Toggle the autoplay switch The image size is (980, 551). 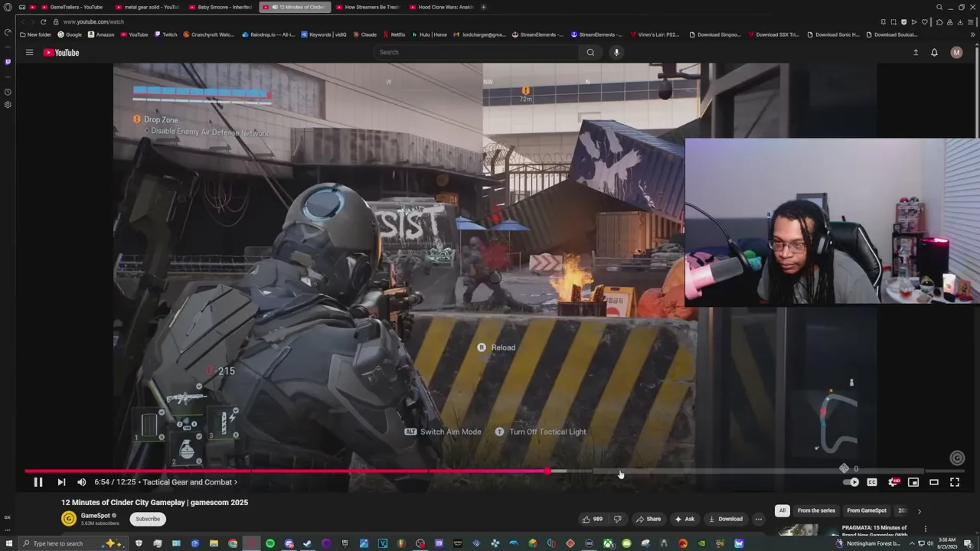click(851, 482)
